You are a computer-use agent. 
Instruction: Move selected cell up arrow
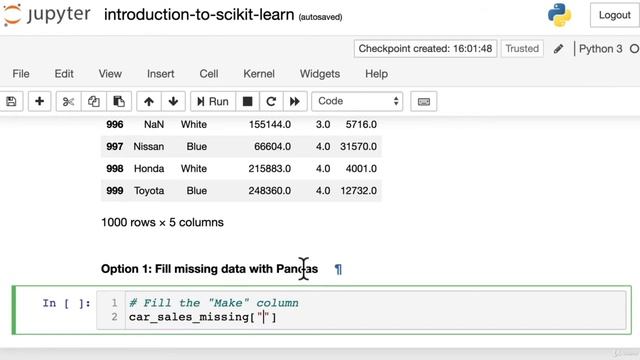click(149, 101)
